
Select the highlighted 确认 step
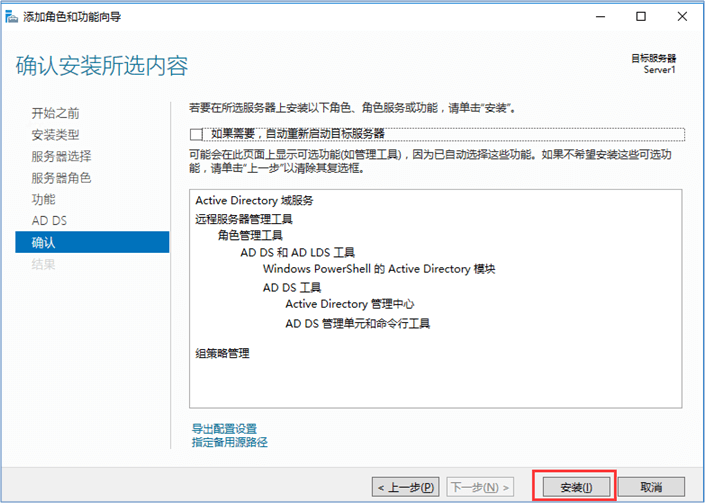point(92,242)
